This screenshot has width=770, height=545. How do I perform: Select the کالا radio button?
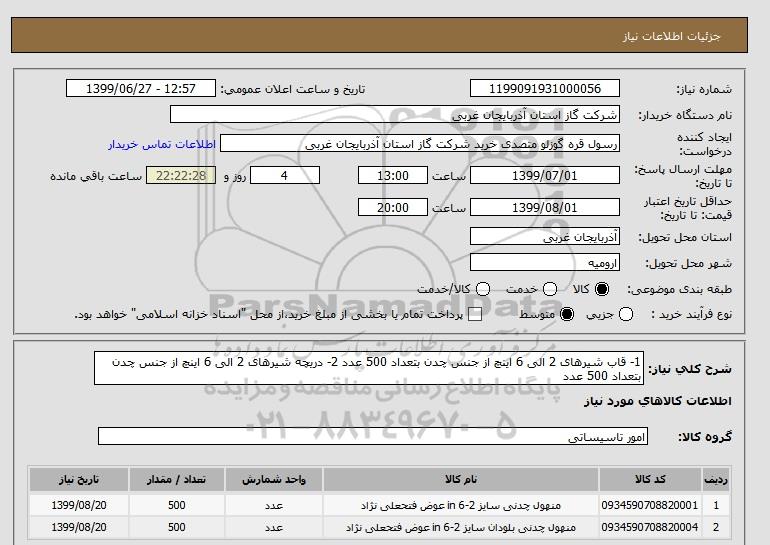pos(602,289)
